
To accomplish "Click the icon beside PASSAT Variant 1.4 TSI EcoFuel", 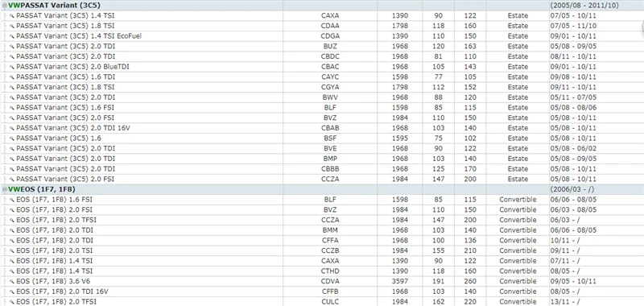I will [12, 36].
